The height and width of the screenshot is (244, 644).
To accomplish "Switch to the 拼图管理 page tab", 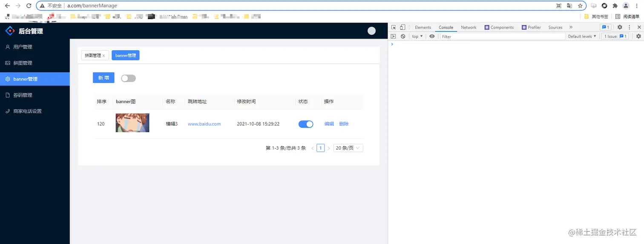I will [x=93, y=55].
